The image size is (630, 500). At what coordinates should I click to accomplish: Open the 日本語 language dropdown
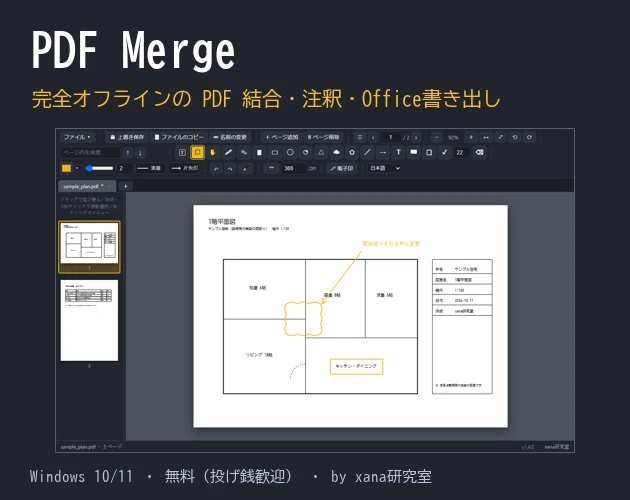(385, 168)
